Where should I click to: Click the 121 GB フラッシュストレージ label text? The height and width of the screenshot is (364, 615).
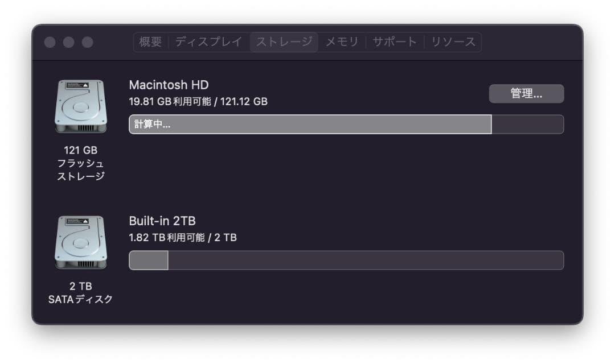pos(80,163)
